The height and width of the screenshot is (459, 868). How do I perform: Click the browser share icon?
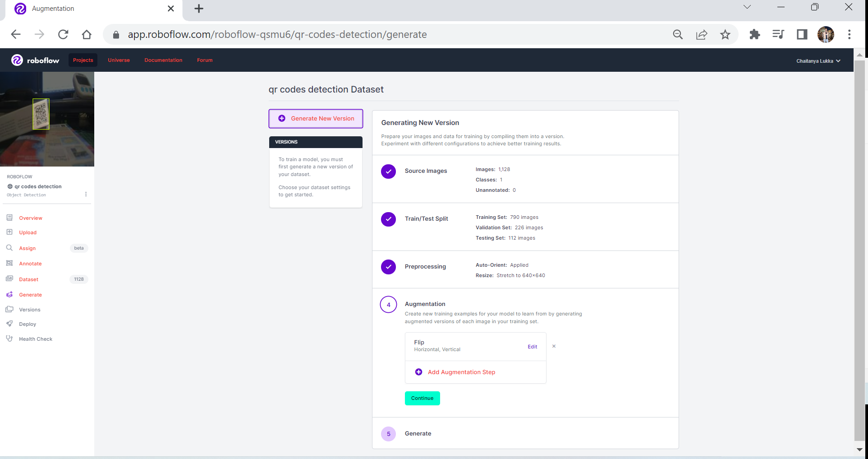tap(702, 34)
